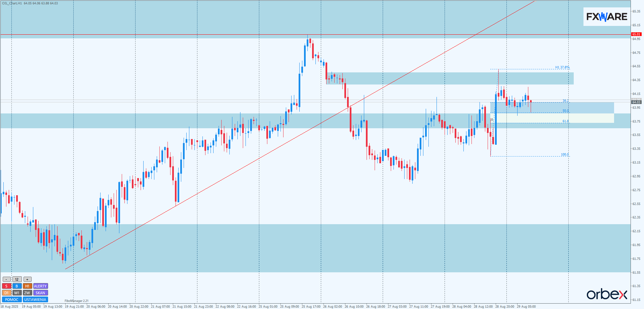The width and height of the screenshot is (644, 309).
Task: Select the H1 timeframe button
Action: 27,286
